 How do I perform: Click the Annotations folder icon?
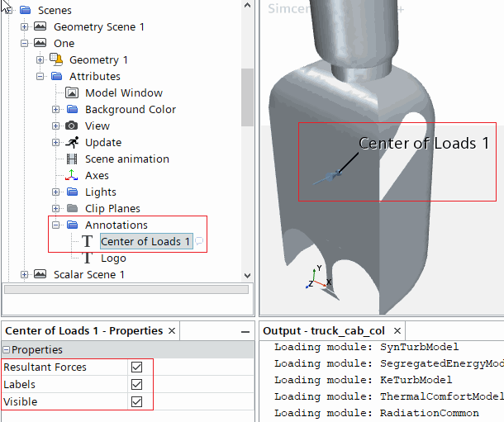point(73,225)
